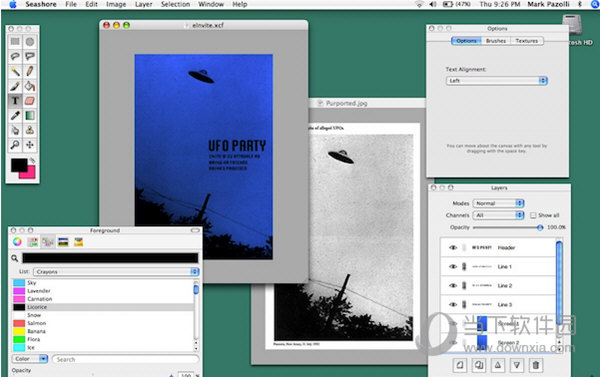This screenshot has height=377, width=600.
Task: Open the color wheel picker mode
Action: click(x=17, y=242)
